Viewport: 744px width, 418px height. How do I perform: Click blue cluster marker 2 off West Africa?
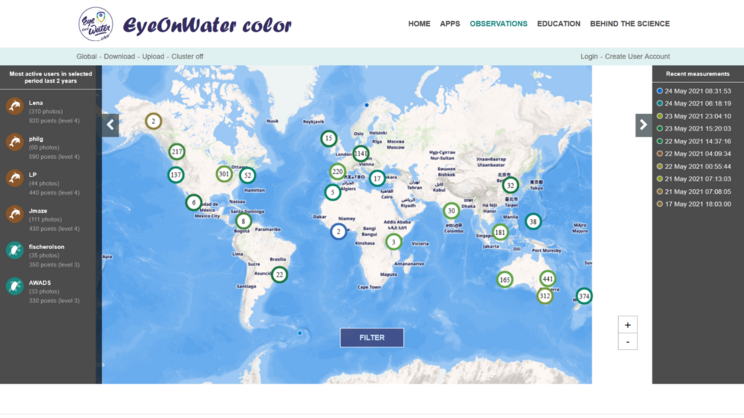338,232
